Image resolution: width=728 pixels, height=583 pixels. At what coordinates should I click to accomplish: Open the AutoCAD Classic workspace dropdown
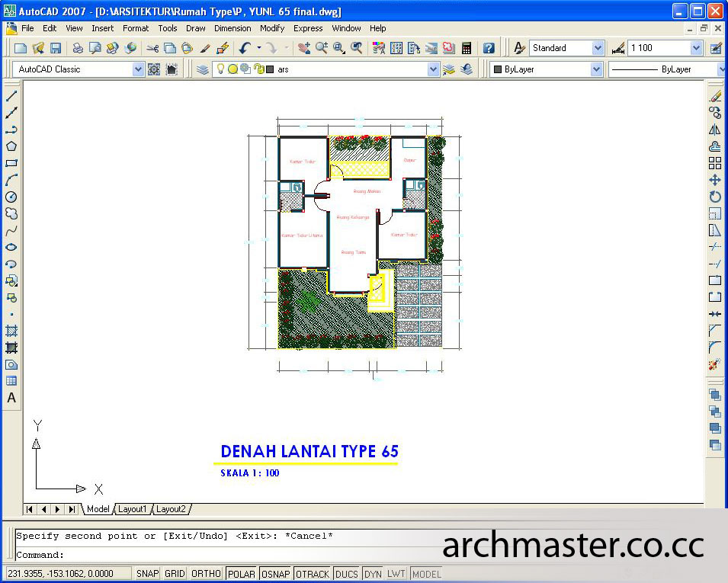tap(138, 69)
